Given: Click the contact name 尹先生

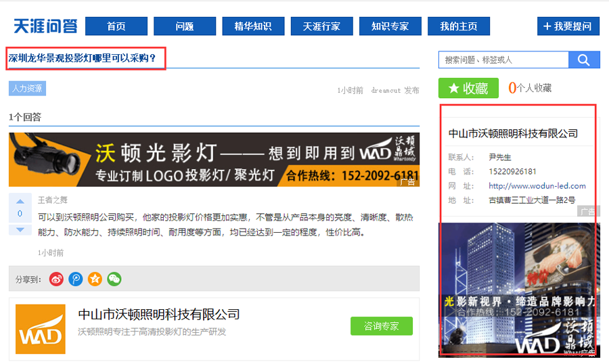Looking at the screenshot, I should click(500, 157).
